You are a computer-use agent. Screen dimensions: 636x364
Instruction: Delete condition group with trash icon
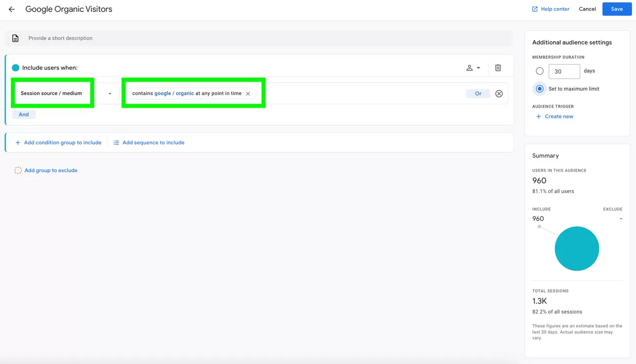coord(498,68)
